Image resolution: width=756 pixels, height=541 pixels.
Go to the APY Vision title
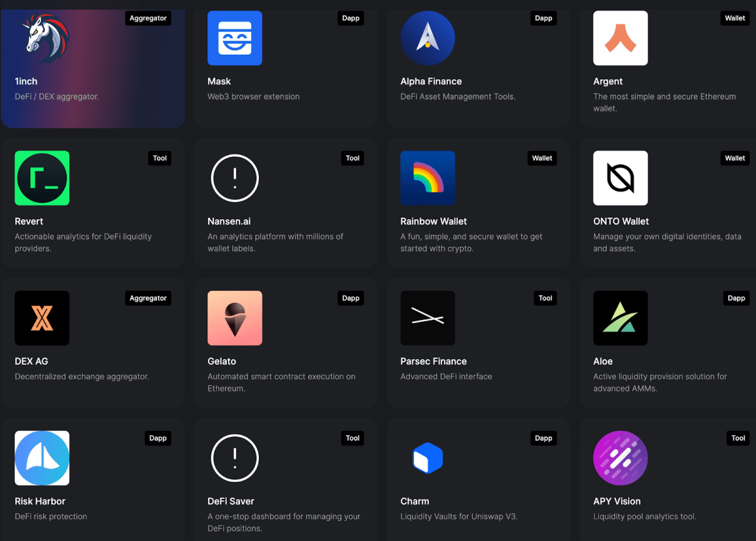click(x=617, y=501)
